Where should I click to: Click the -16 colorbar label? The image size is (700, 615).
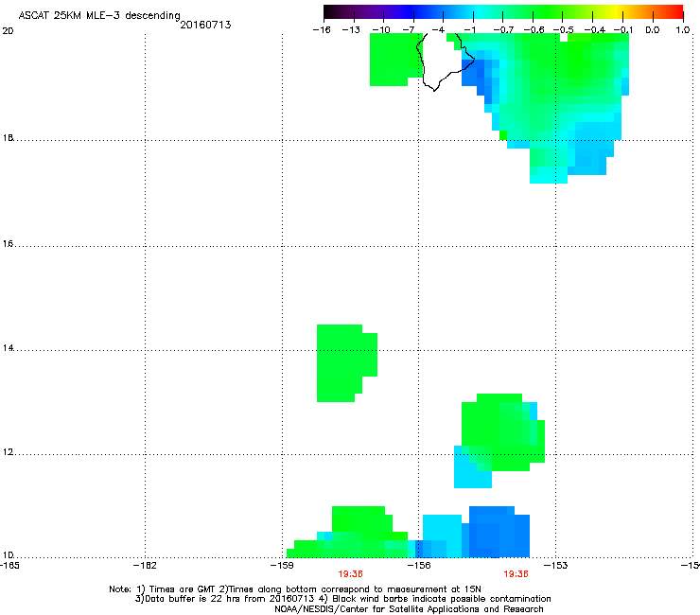pos(322,30)
